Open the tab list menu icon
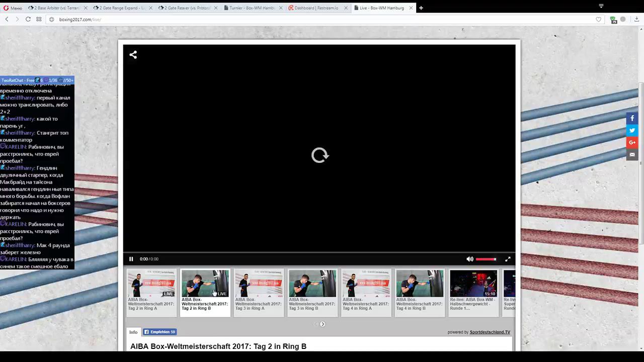The width and height of the screenshot is (644, 362). click(601, 6)
